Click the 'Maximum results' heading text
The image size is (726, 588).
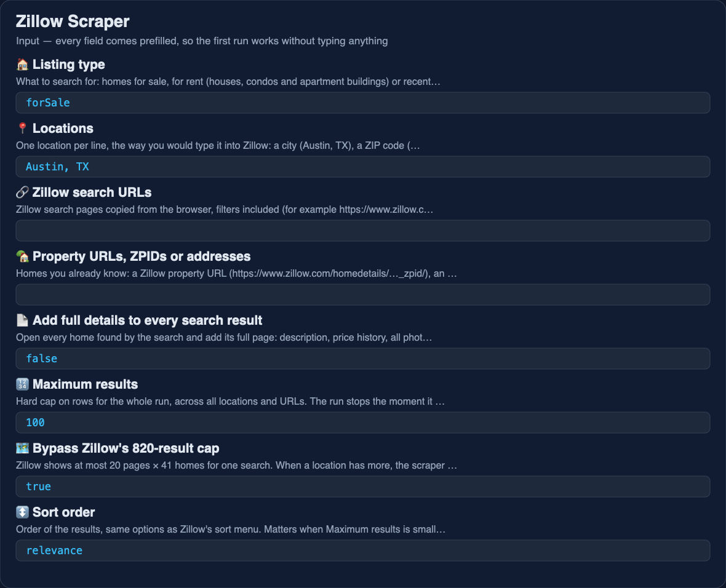(85, 384)
